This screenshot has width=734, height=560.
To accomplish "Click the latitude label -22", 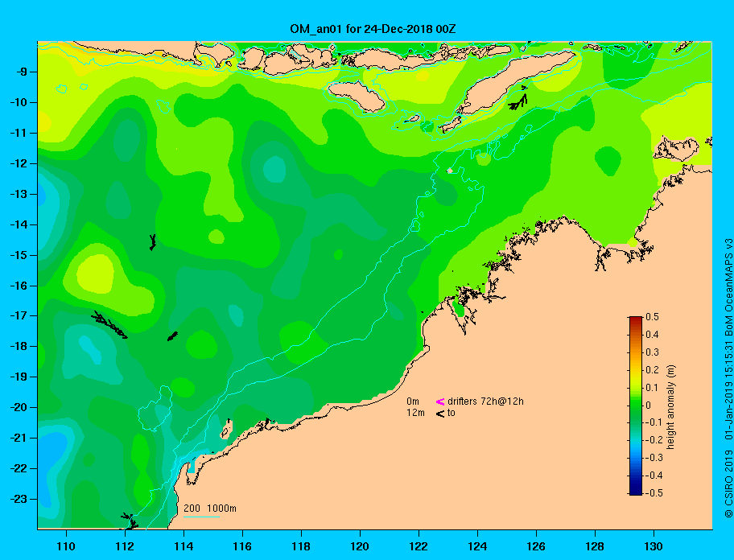I will point(19,468).
